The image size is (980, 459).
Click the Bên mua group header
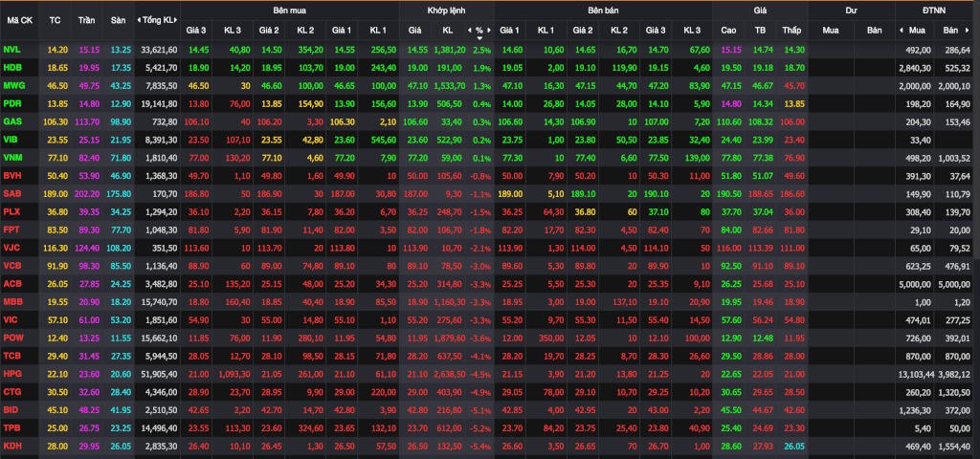pos(289,11)
